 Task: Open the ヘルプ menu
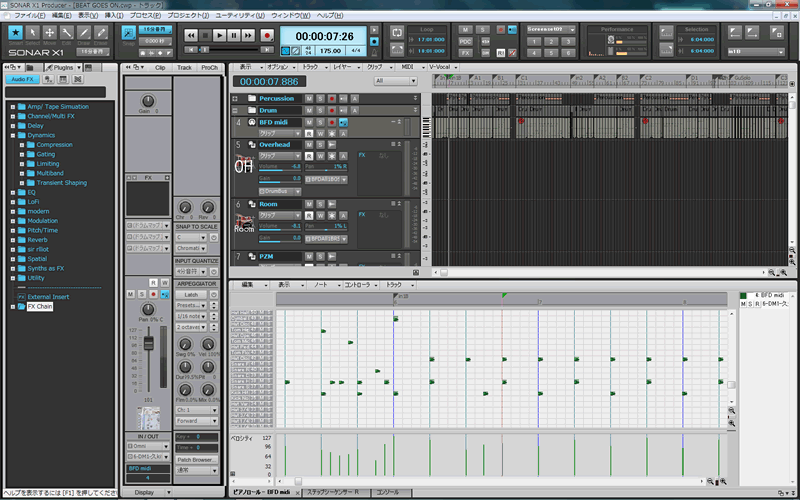click(332, 16)
